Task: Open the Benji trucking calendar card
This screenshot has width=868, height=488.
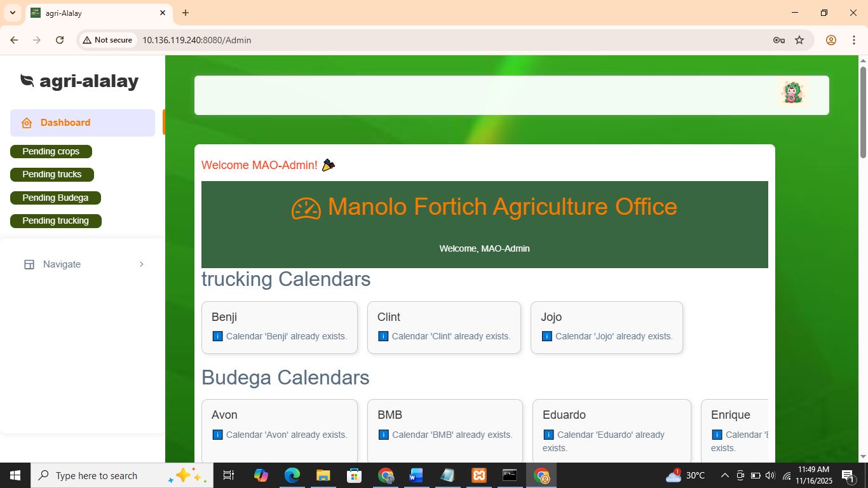Action: tap(279, 327)
